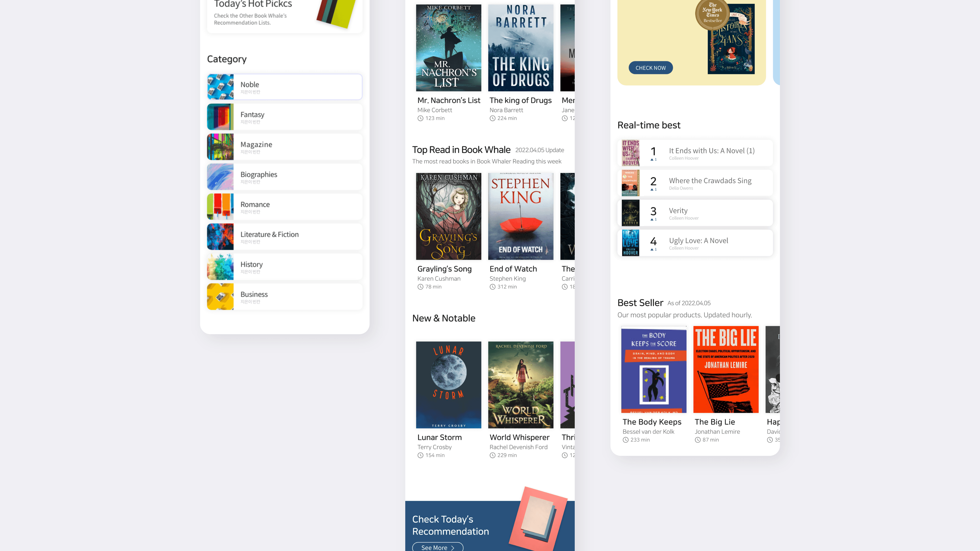Click the Romance category paint icon
The width and height of the screenshot is (980, 551).
220,207
